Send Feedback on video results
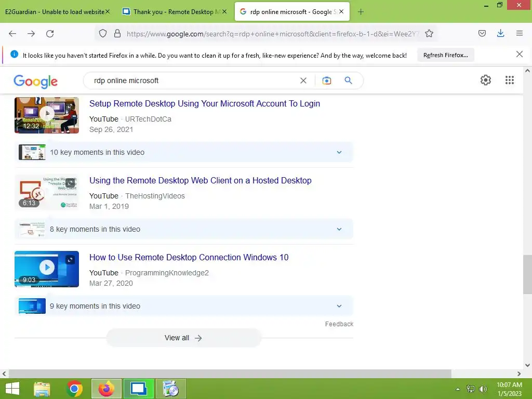532x399 pixels. 339,324
